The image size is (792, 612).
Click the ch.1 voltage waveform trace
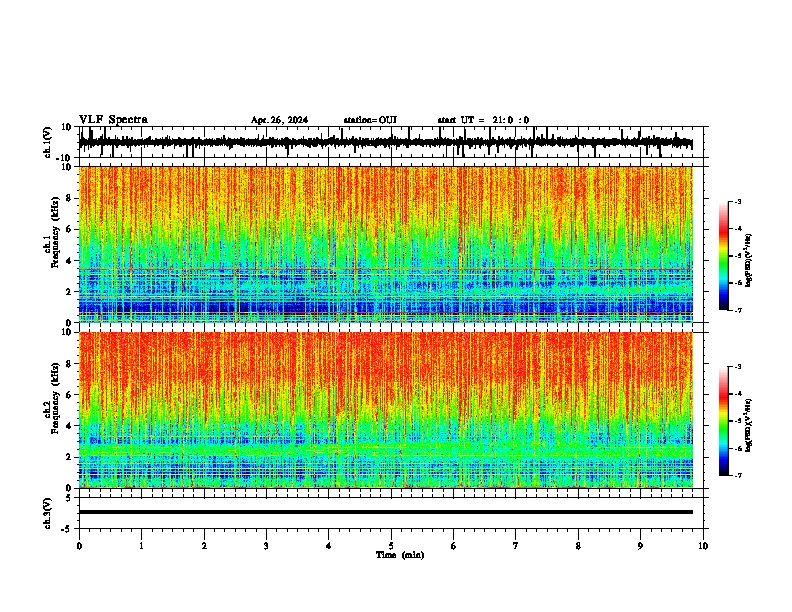point(385,143)
